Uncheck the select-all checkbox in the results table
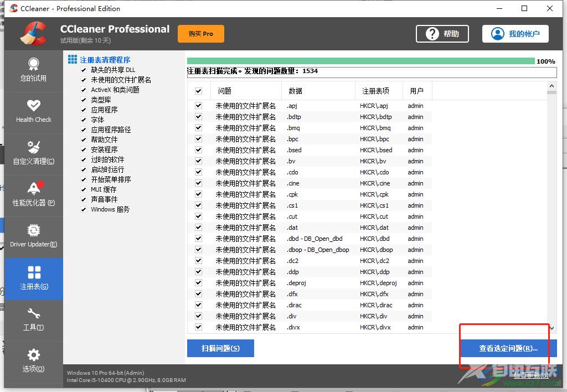The image size is (567, 392). click(198, 90)
